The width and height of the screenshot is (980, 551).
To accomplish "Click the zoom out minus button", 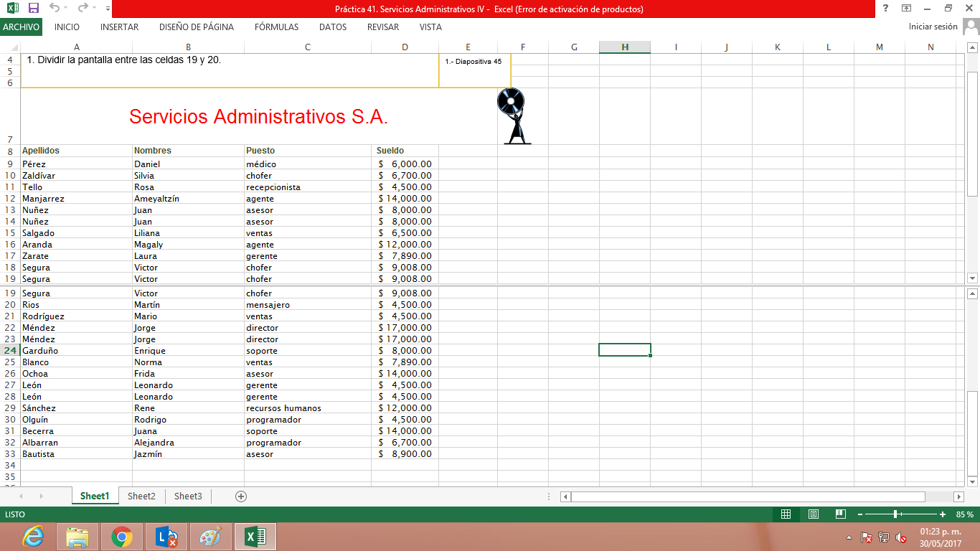I will pos(860,514).
